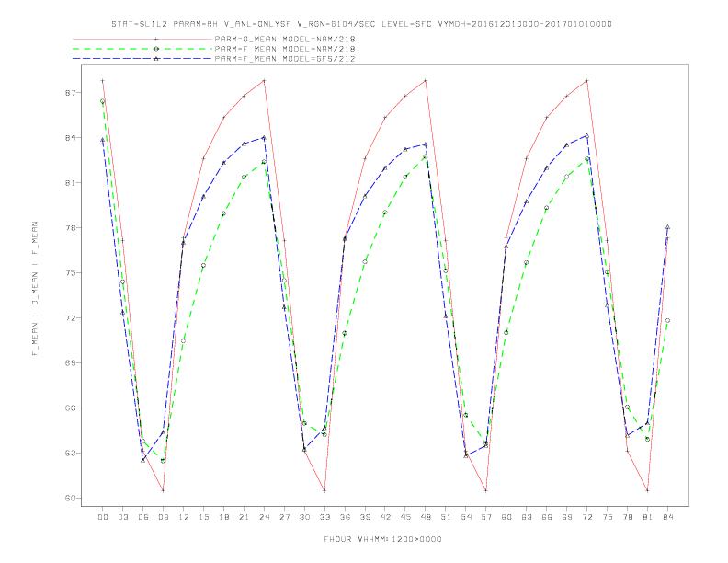Click x-axis forecast hour label 48
Screen dimensions: 728x563
[x=426, y=517]
